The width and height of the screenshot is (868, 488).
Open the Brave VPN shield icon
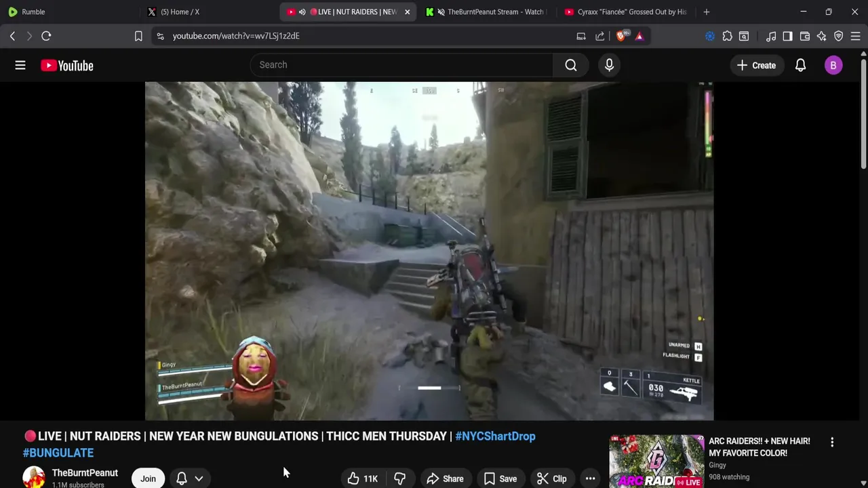click(839, 36)
